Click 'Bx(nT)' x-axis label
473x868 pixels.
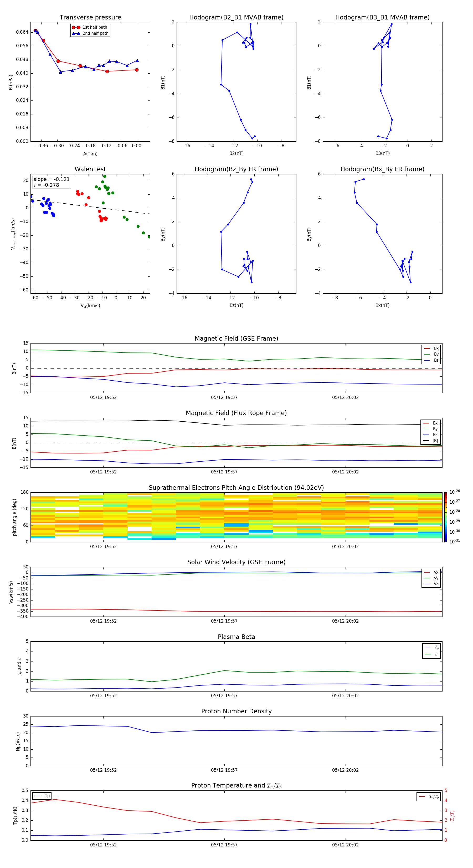point(382,305)
